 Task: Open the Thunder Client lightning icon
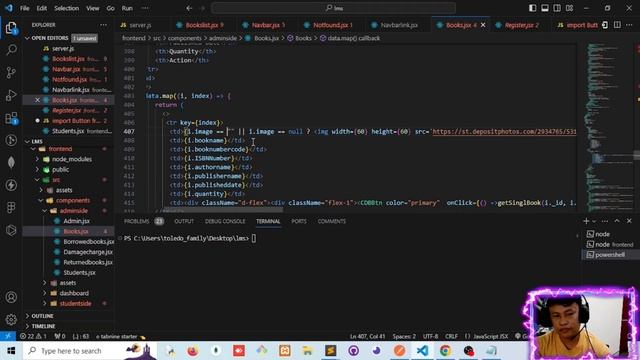[11, 185]
